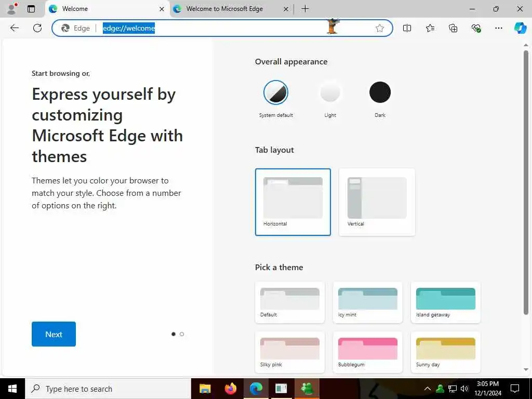Image resolution: width=532 pixels, height=399 pixels.
Task: Open the volume tray icon
Action: pyautogui.click(x=464, y=389)
